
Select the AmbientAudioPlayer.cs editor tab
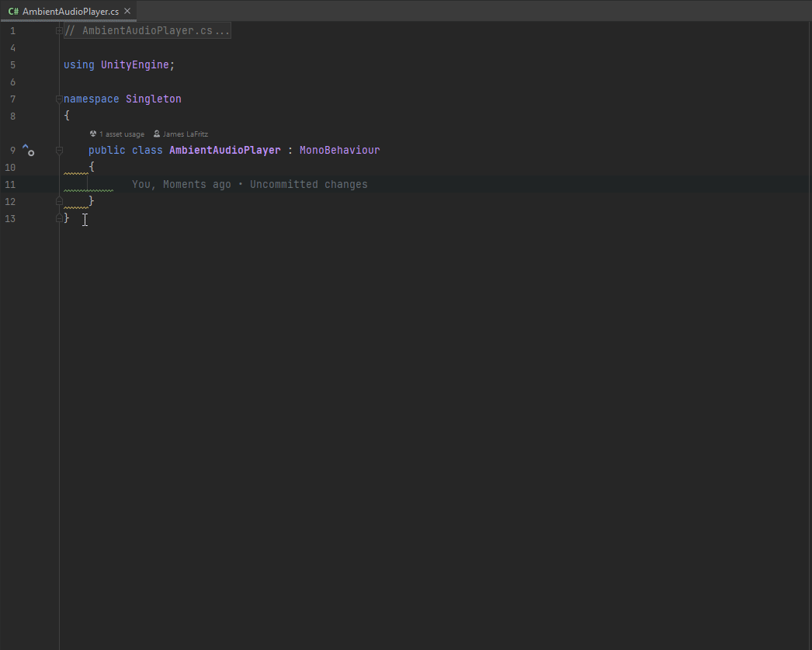pyautogui.click(x=69, y=11)
